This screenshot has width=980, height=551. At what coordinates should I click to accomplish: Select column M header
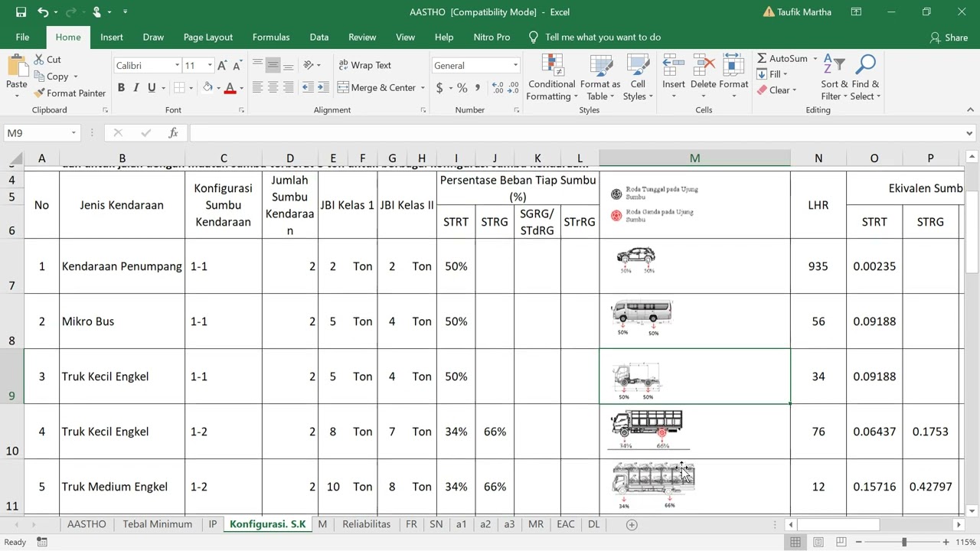(694, 158)
